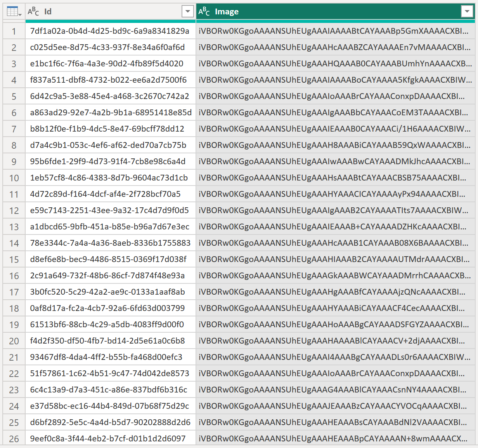Screen dimensions: 478x448
Task: Click the Image cell containing AyPx94AAAACXBI
Action: click(x=336, y=194)
